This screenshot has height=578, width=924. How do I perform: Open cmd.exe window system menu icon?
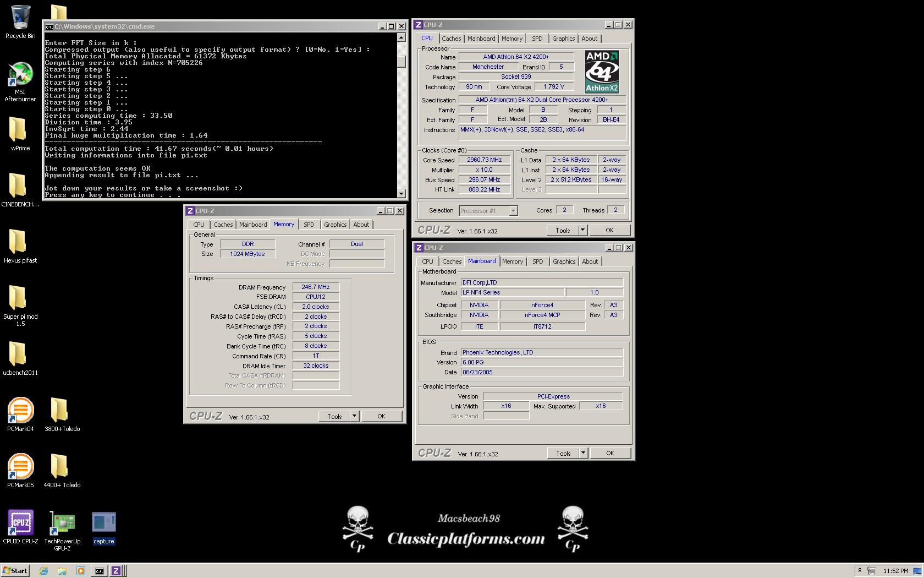(50, 26)
